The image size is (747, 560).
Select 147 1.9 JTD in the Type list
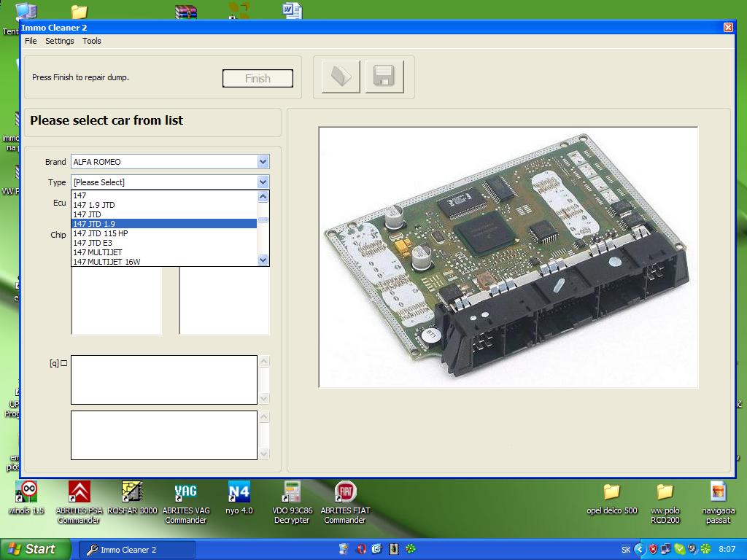(x=164, y=205)
